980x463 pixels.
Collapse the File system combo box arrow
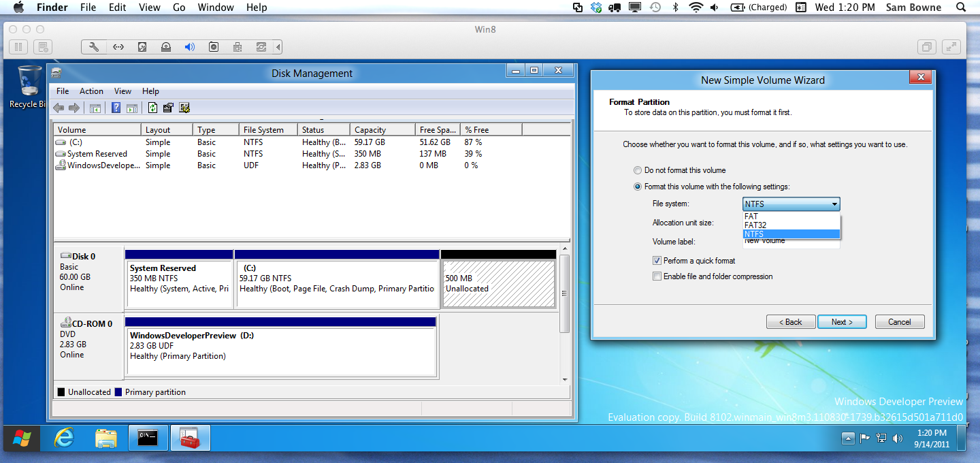834,204
